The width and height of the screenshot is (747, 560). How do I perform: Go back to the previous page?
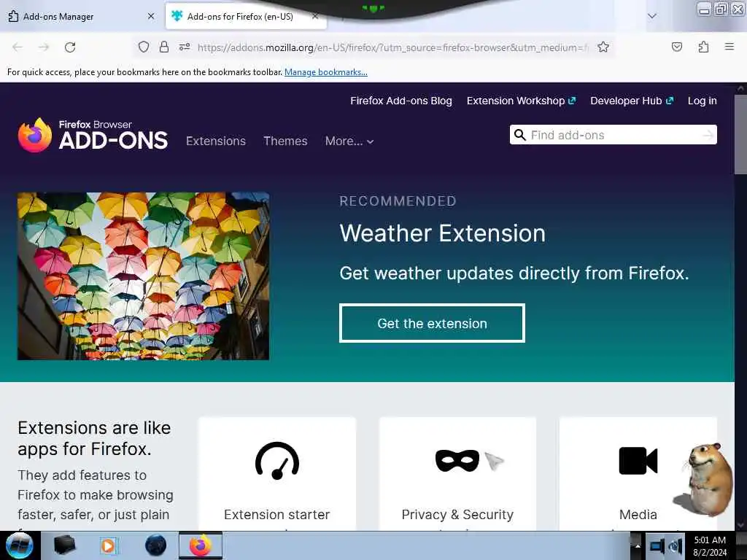(18, 47)
